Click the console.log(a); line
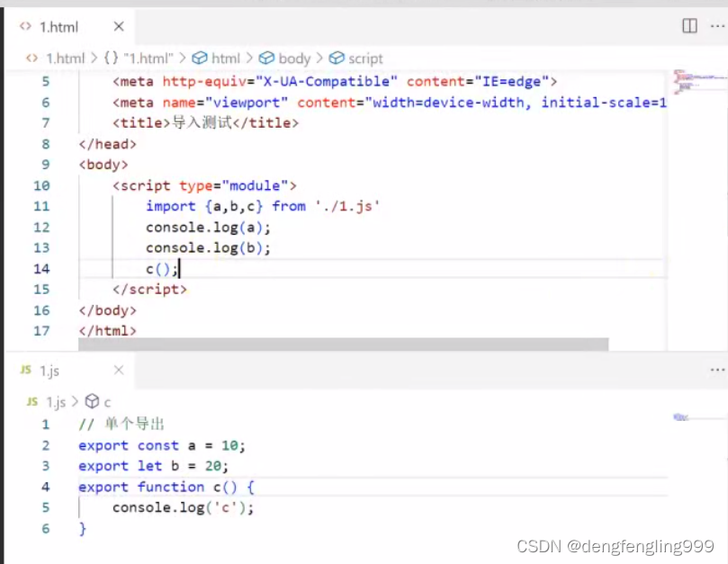 coord(208,228)
